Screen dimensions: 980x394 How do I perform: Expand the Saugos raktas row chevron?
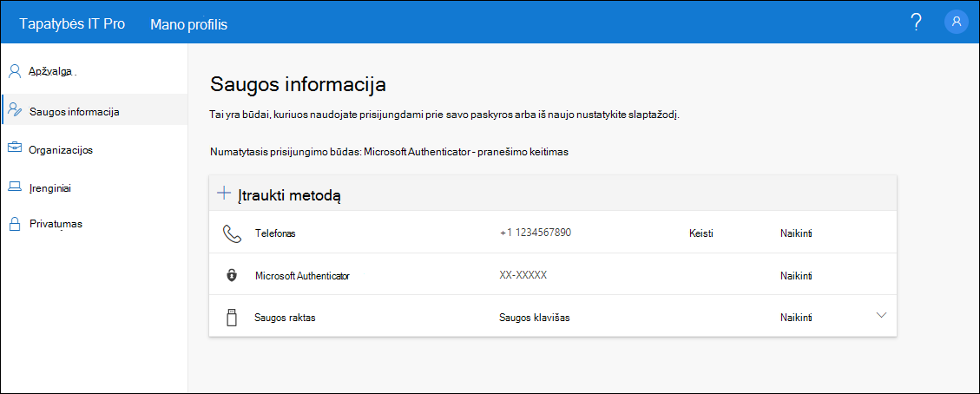point(881,315)
